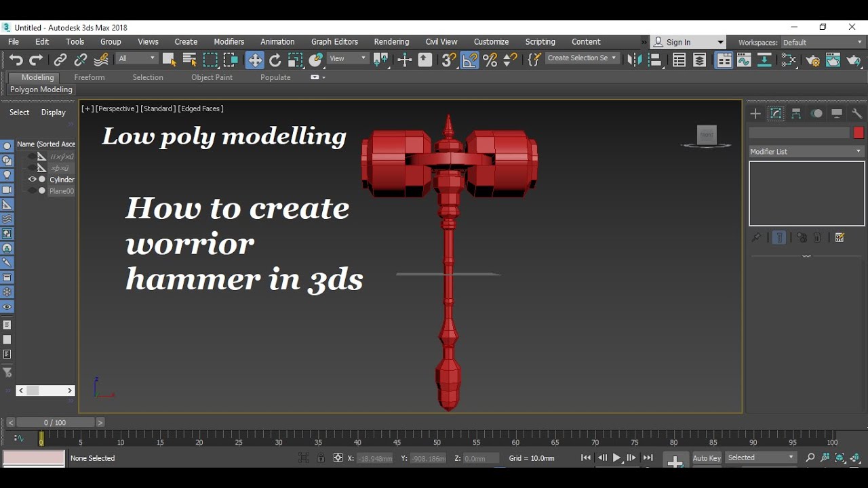868x488 pixels.
Task: Open the Material Editor icon
Action: 788,60
